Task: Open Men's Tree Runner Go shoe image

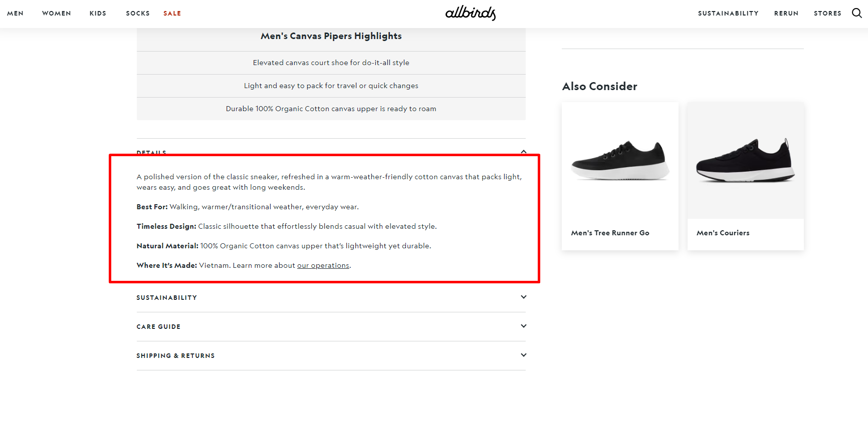Action: tap(620, 160)
